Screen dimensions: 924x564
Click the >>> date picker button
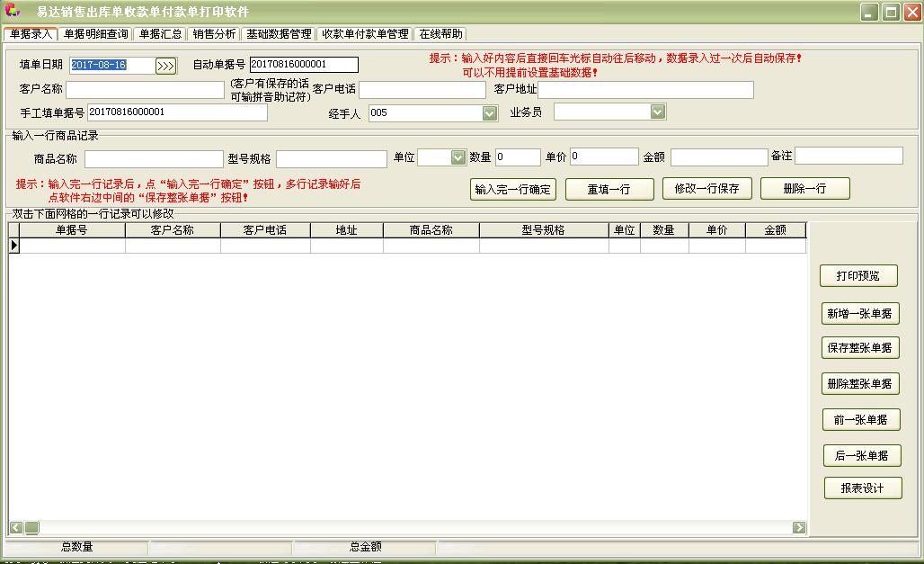click(x=165, y=66)
